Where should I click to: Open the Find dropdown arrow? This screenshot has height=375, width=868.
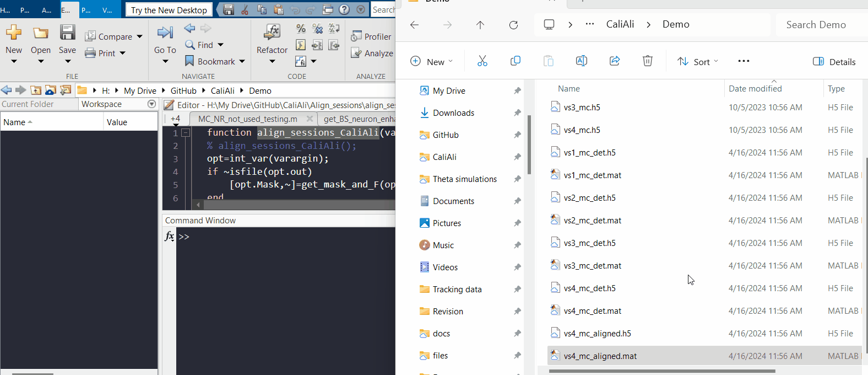221,45
